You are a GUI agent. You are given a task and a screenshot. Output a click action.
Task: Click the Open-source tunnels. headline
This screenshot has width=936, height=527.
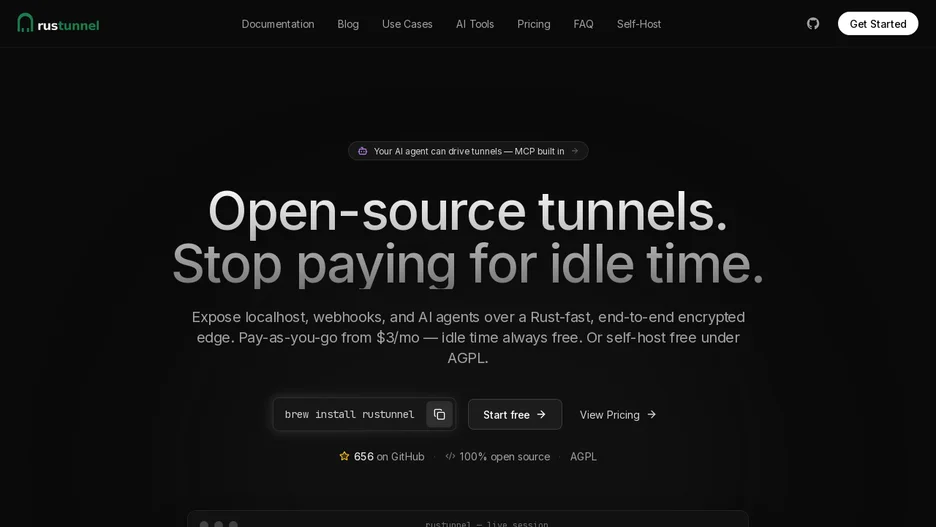[x=468, y=211]
